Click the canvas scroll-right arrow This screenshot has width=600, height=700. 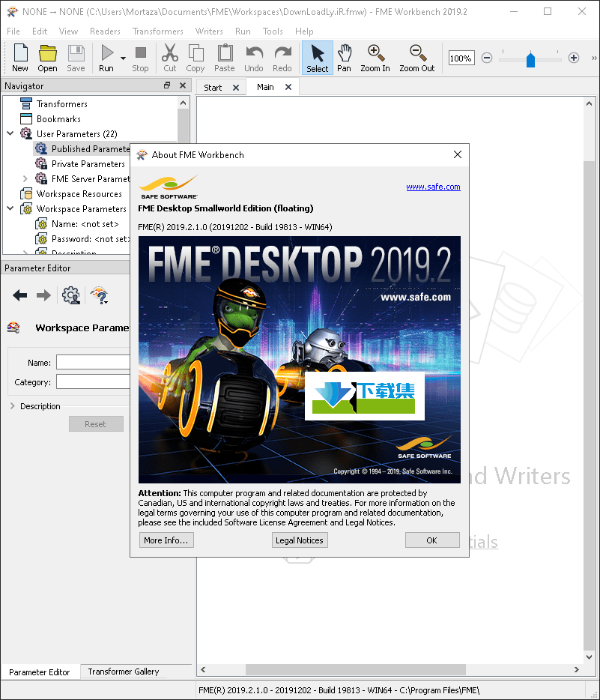click(576, 669)
